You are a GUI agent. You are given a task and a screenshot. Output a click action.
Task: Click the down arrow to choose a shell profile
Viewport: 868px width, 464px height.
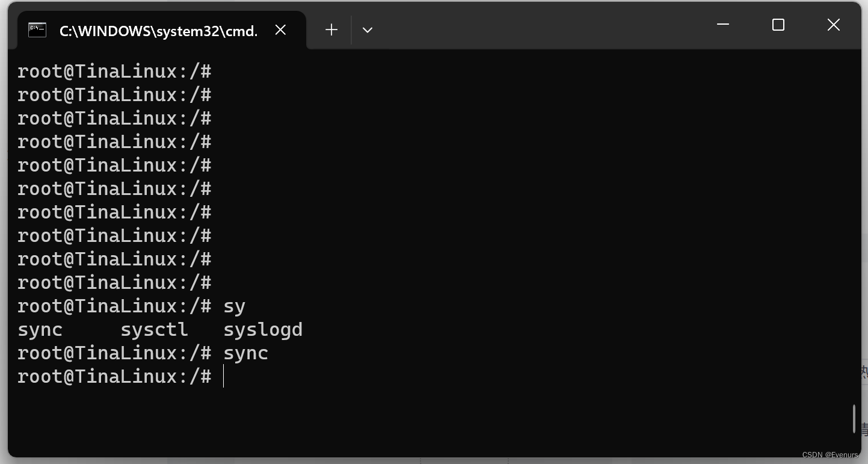(x=368, y=29)
